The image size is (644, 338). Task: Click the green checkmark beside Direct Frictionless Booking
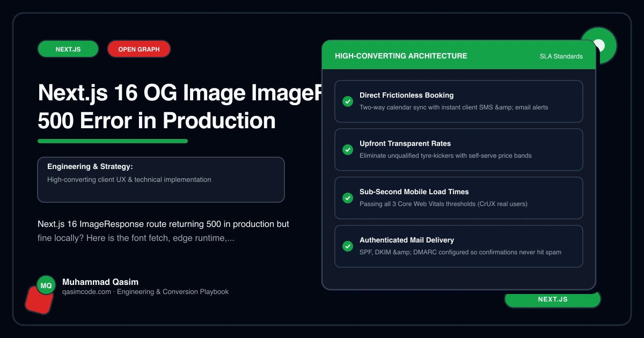click(347, 101)
